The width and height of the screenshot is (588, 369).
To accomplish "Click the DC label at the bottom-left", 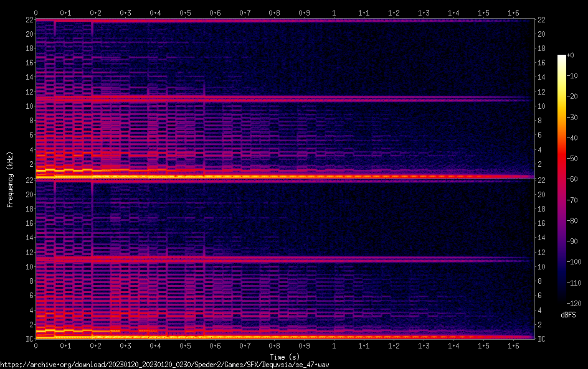I will pyautogui.click(x=29, y=339).
